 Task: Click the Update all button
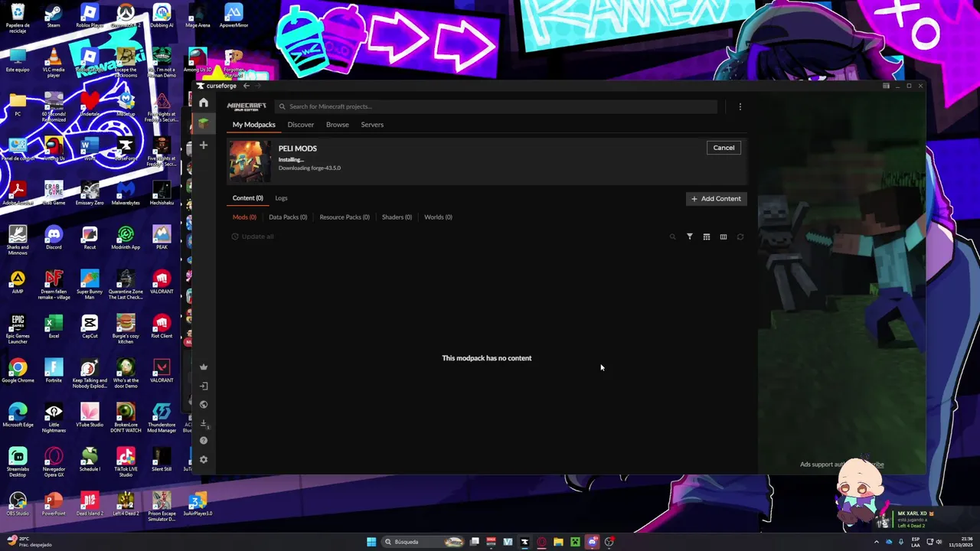point(253,236)
